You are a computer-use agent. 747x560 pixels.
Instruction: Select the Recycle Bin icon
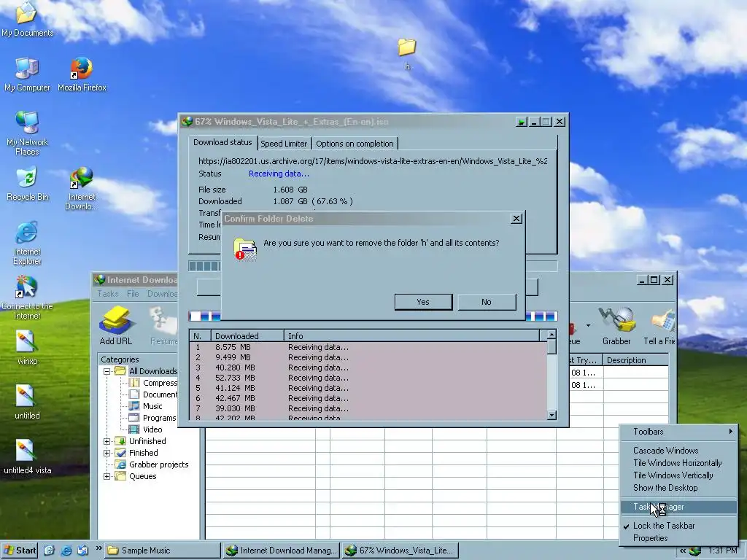[27, 184]
